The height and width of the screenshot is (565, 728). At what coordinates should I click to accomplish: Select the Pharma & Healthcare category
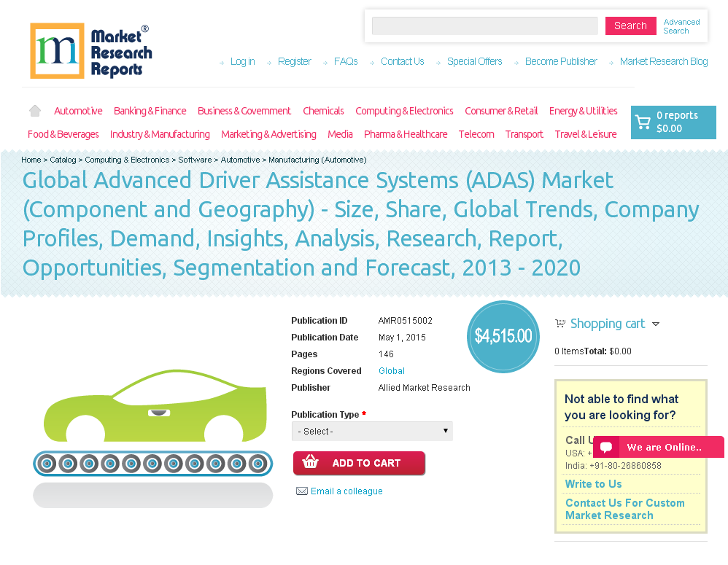406,134
